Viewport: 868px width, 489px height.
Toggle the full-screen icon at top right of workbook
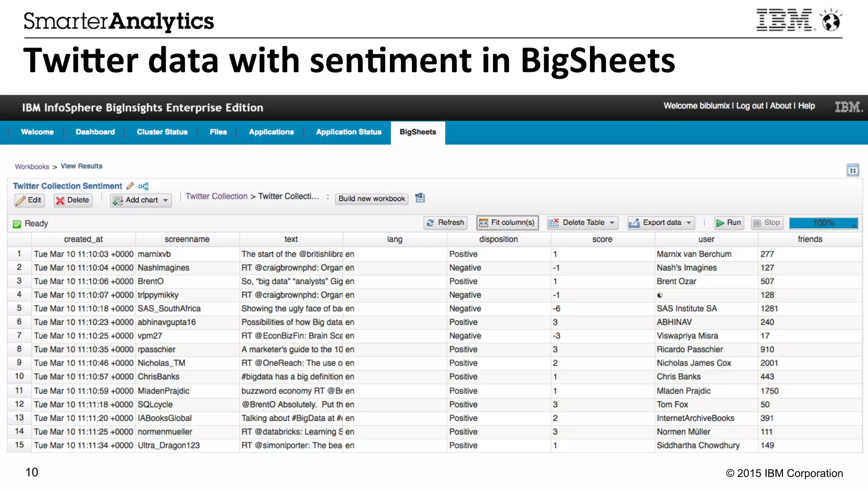pos(853,170)
